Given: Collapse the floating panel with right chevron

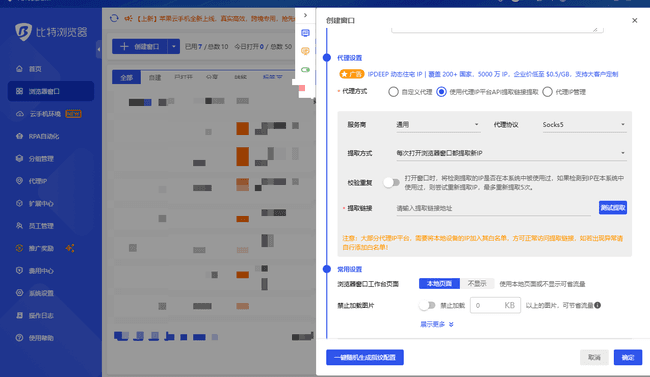Looking at the screenshot, I should [x=306, y=15].
